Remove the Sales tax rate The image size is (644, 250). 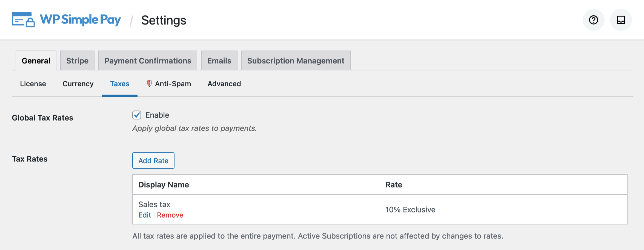coord(170,215)
